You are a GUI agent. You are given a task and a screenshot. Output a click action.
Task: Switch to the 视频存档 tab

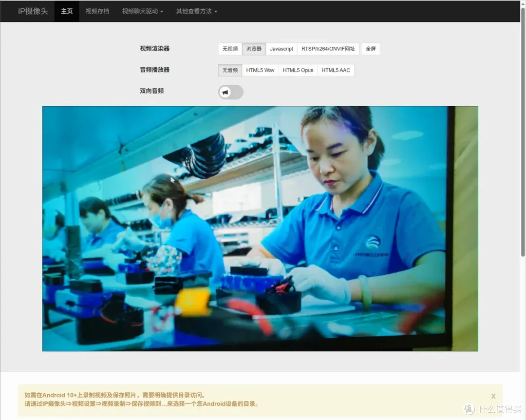(97, 11)
